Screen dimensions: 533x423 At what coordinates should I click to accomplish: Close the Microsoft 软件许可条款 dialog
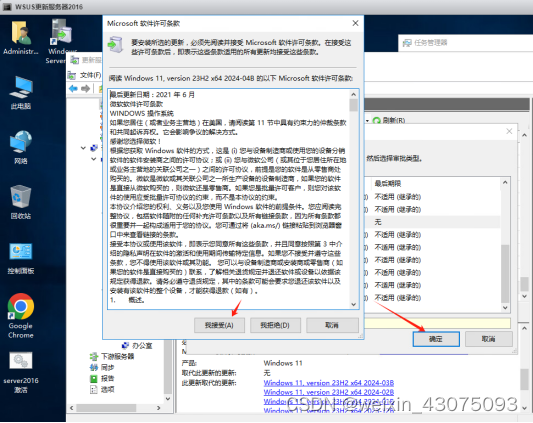point(355,23)
